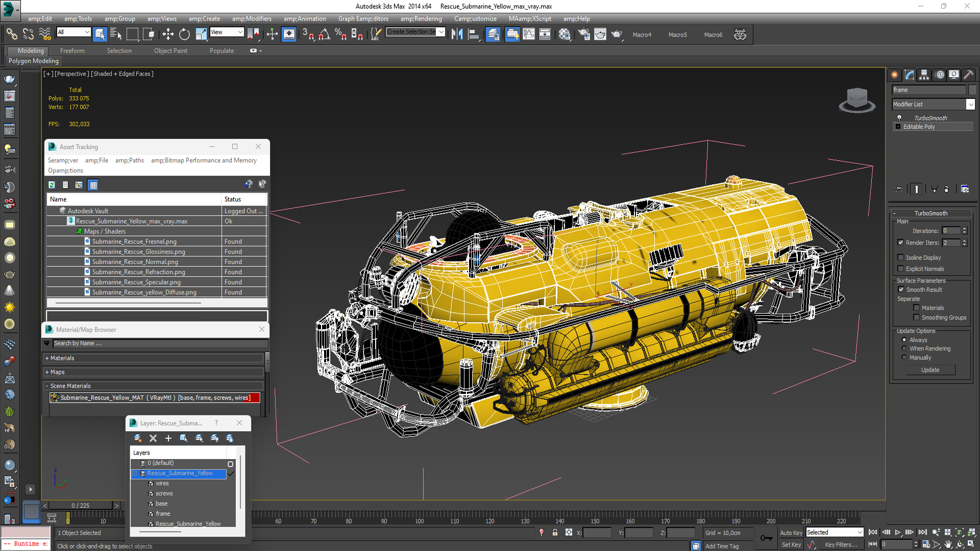The height and width of the screenshot is (551, 980).
Task: Click the object color swatch beside frame
Action: (x=972, y=90)
